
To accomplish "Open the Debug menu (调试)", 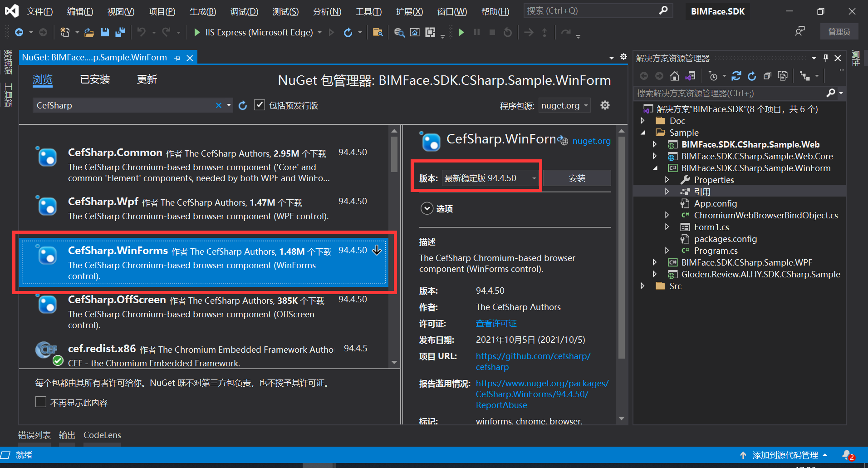I will coord(245,11).
